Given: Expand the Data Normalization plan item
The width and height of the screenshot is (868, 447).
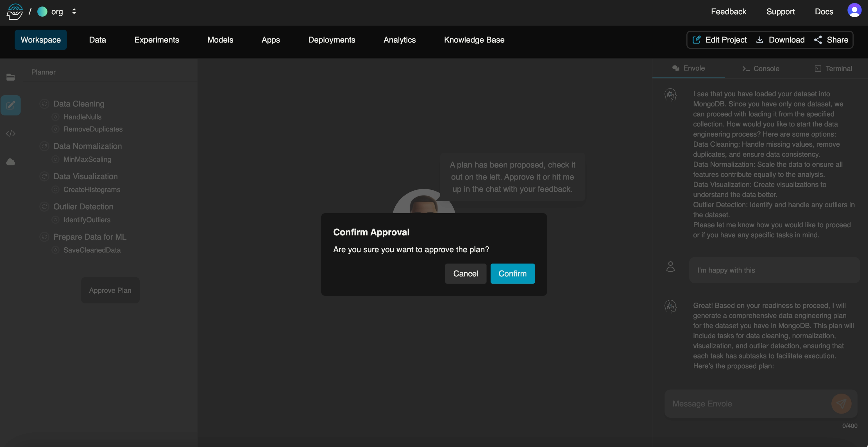Looking at the screenshot, I should pos(87,146).
